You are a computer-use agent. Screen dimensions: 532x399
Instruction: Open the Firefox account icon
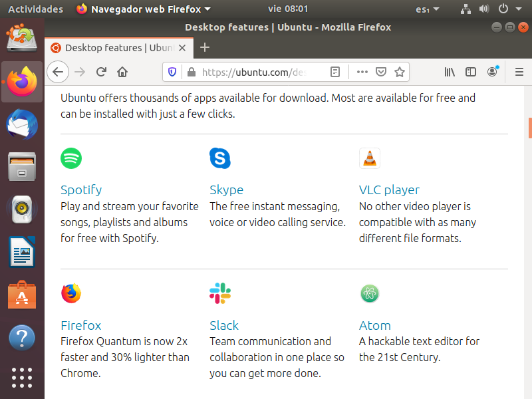click(493, 71)
